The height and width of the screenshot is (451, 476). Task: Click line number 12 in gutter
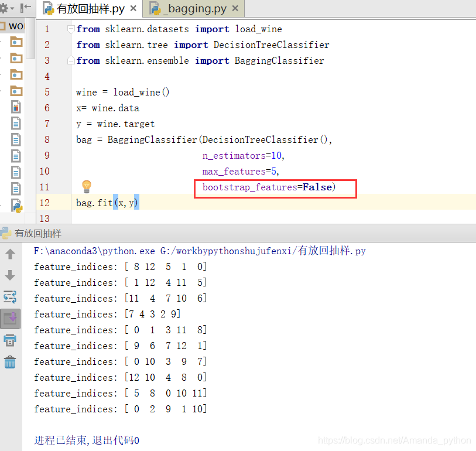44,203
